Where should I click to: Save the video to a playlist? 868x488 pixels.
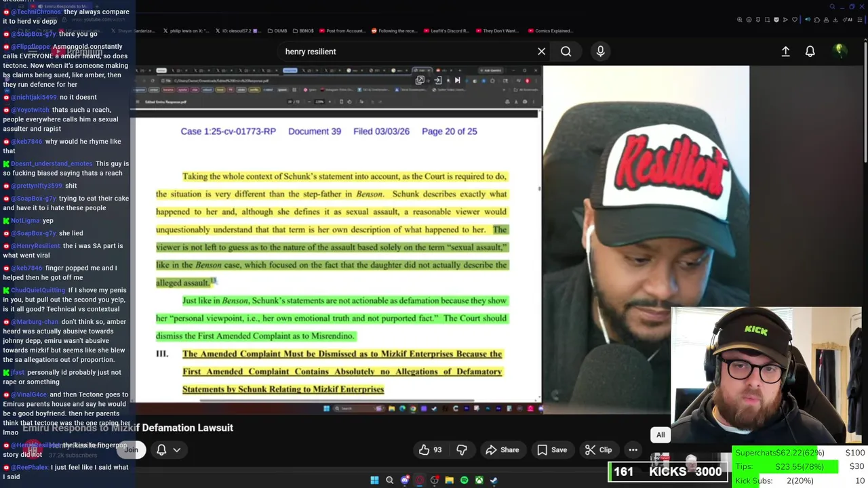coord(552,450)
